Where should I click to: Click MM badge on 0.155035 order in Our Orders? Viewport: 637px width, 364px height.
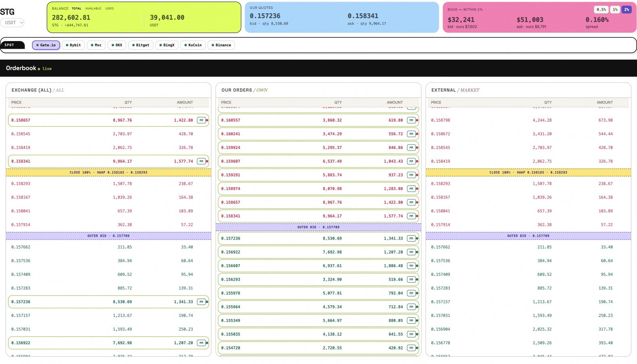[411, 334]
